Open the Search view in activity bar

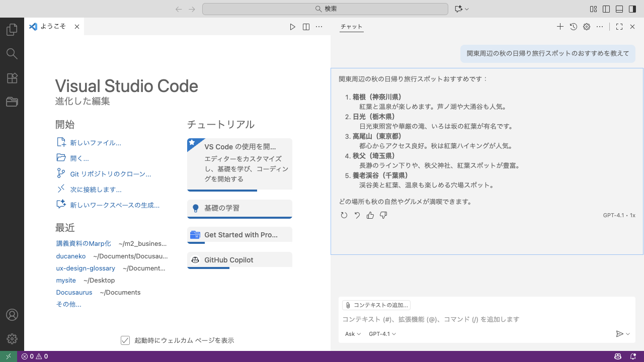click(x=12, y=54)
